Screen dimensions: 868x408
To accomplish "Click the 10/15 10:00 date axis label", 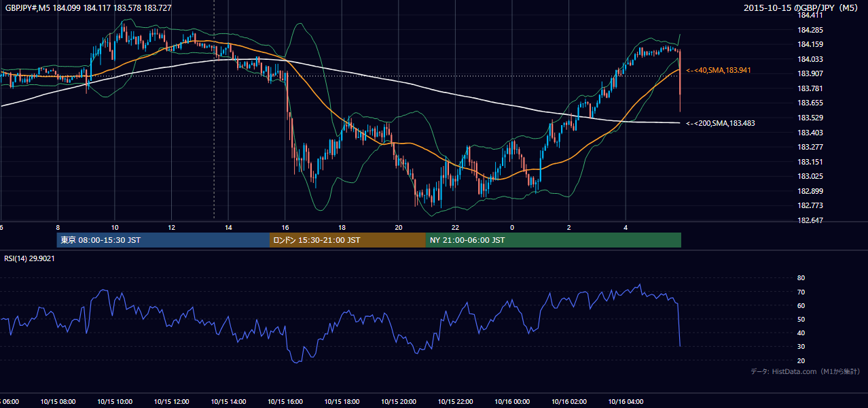I will tap(114, 401).
